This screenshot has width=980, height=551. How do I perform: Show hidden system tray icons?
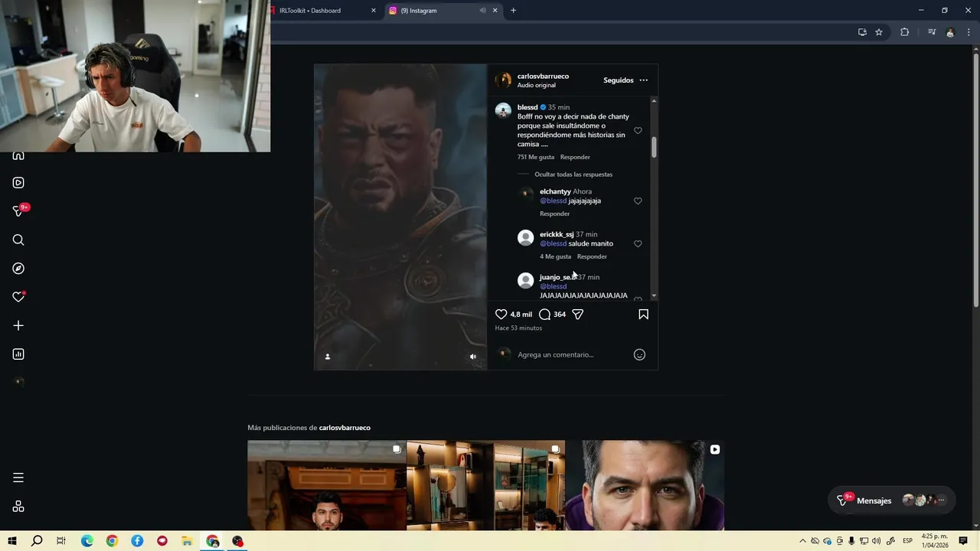[802, 541]
